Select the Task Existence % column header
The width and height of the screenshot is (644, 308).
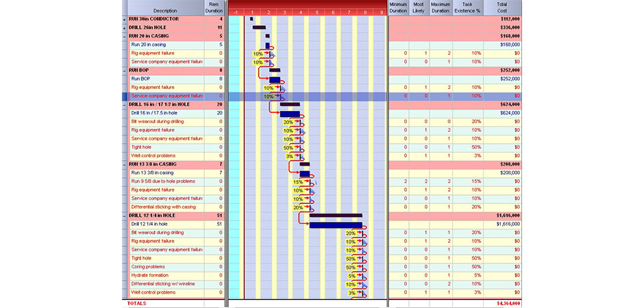point(467,8)
